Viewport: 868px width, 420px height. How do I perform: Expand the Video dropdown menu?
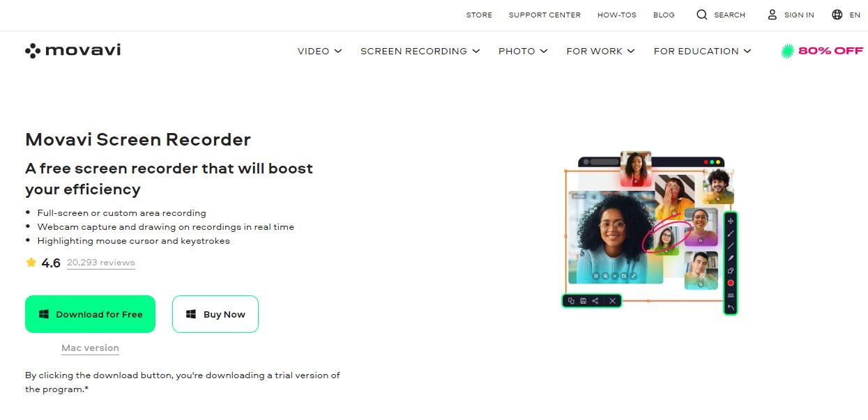click(x=319, y=51)
